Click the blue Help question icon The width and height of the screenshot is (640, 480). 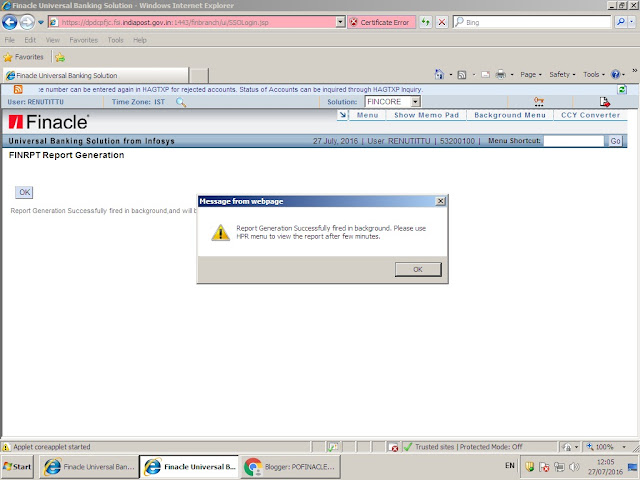pyautogui.click(x=616, y=75)
